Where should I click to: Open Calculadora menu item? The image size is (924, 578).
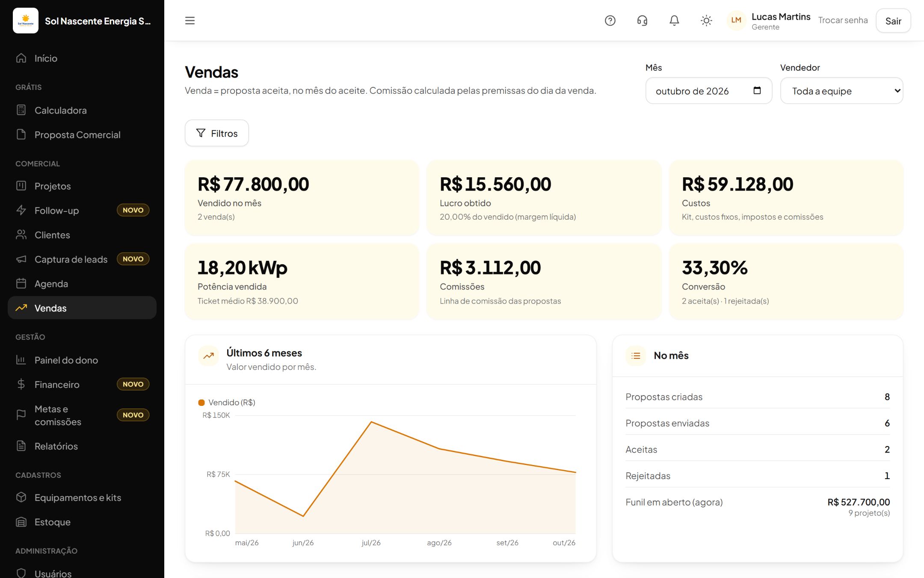click(x=82, y=110)
